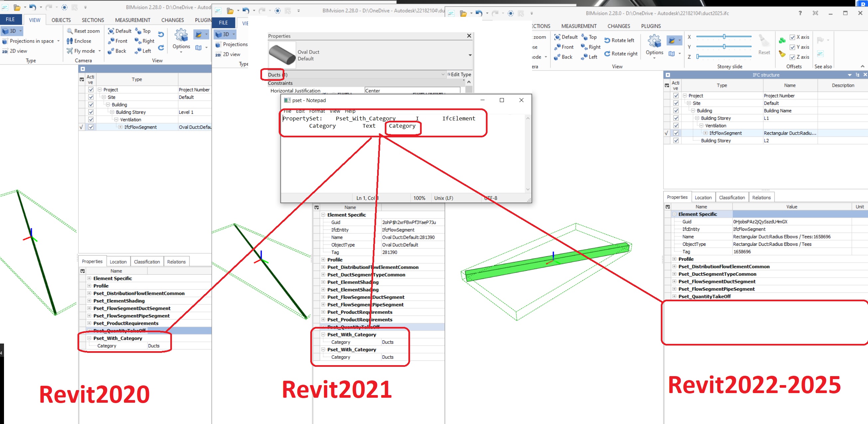Rotate the view right
The width and height of the screenshot is (868, 424).
(x=621, y=54)
